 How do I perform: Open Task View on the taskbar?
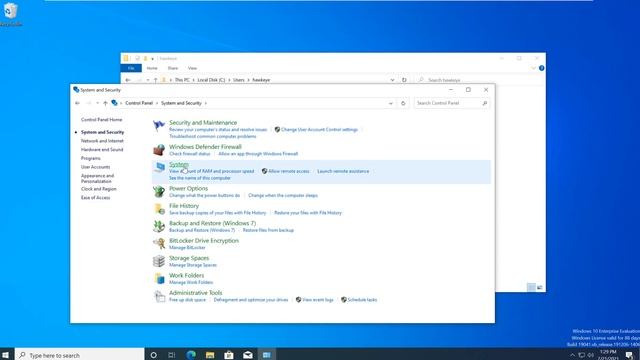(x=172, y=355)
